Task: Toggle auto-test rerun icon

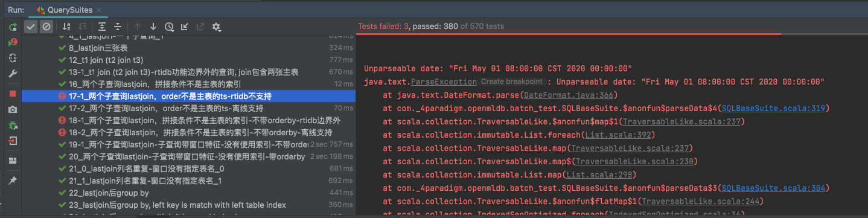Action: (x=13, y=58)
